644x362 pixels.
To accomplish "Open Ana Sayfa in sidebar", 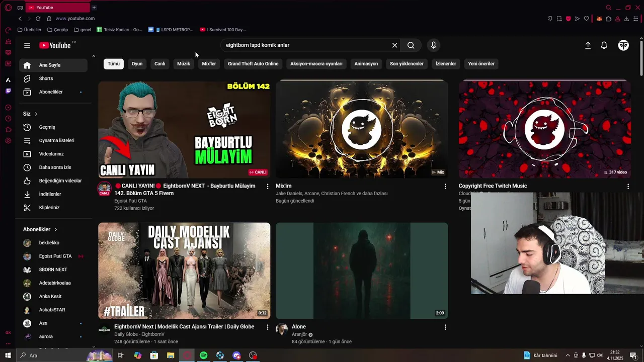I will click(x=53, y=65).
